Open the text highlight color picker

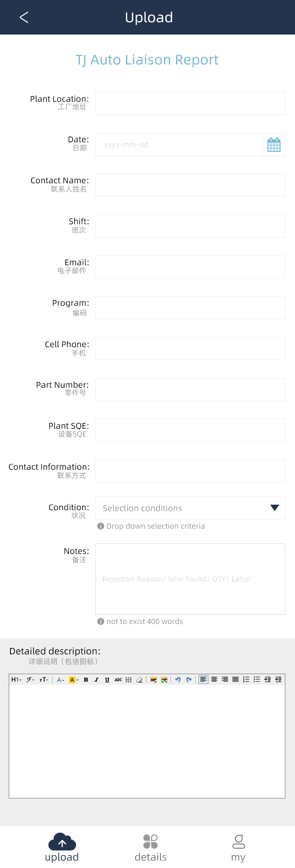[73, 680]
